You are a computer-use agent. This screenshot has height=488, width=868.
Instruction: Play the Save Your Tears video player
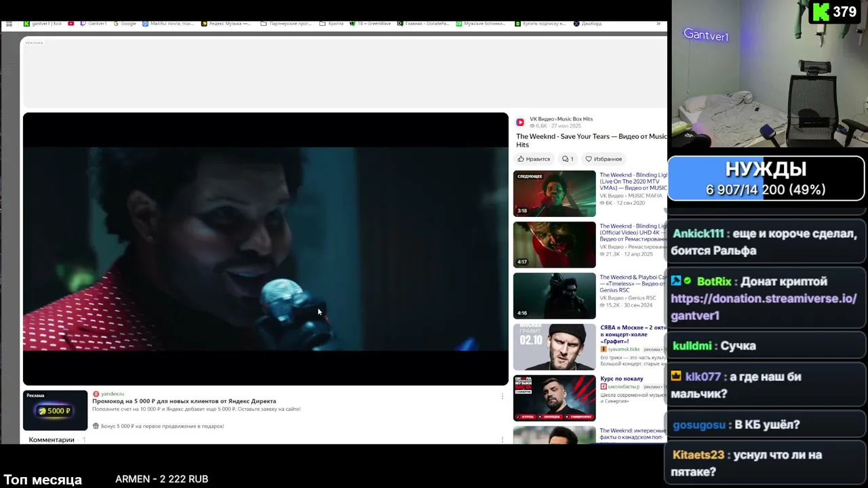point(265,249)
